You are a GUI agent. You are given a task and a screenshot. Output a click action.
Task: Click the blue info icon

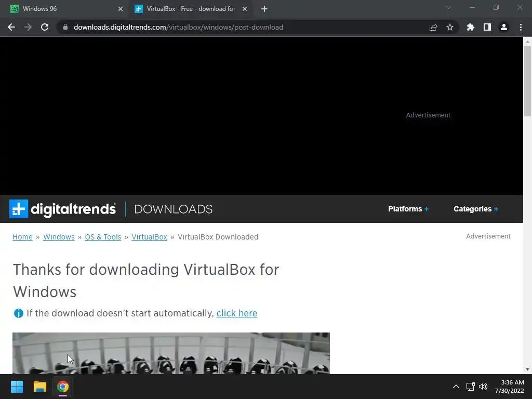click(x=18, y=313)
